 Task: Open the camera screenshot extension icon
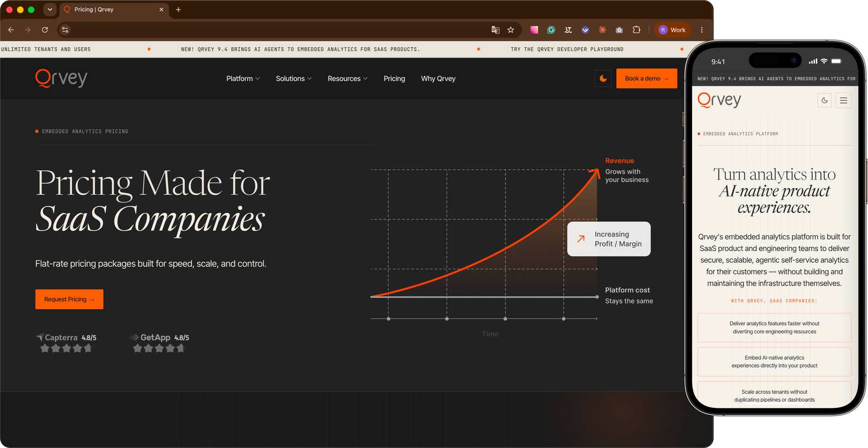(619, 30)
